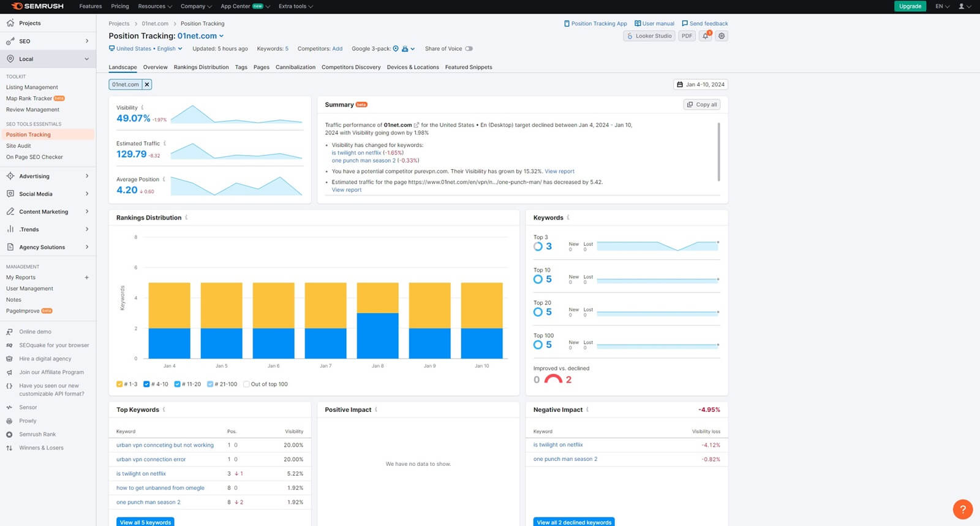Click the Content Marketing pencil icon
The width and height of the screenshot is (980, 526).
click(x=10, y=212)
